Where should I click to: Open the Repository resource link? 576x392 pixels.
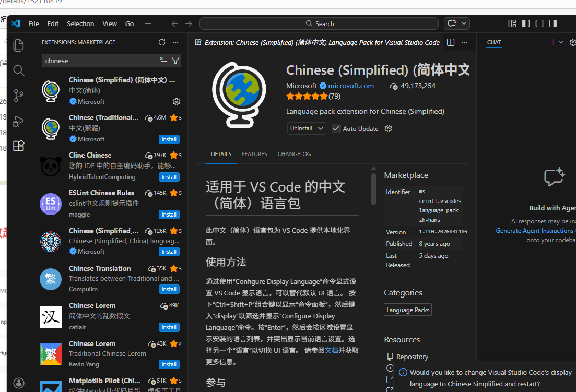pos(412,357)
